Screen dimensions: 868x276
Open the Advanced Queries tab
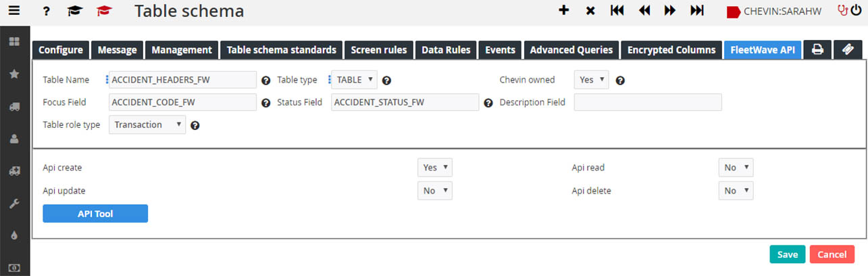point(571,49)
